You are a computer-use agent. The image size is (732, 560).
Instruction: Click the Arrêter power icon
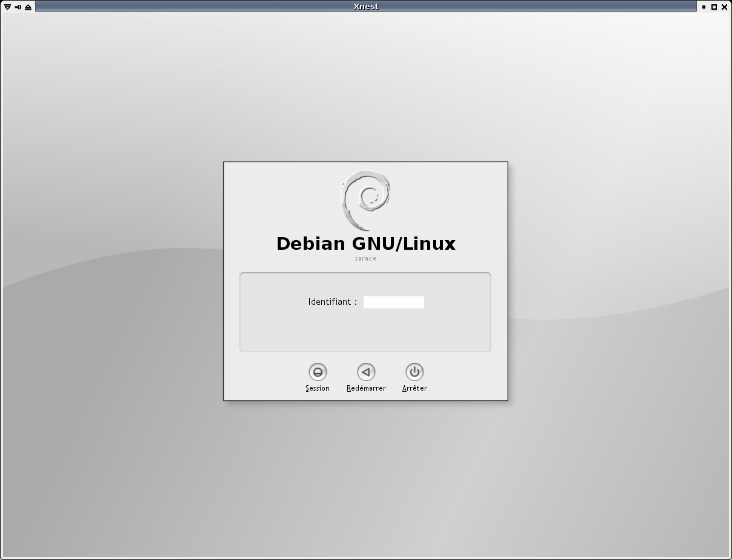[414, 372]
